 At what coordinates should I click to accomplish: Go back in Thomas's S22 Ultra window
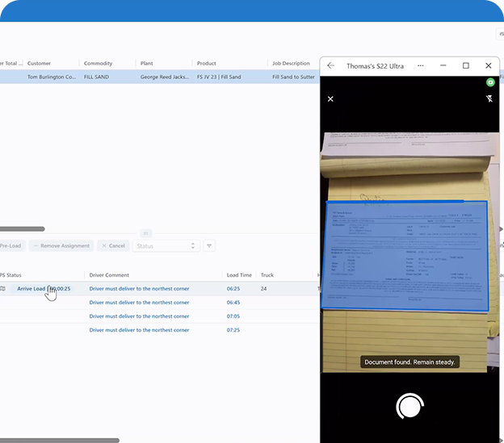click(x=331, y=66)
